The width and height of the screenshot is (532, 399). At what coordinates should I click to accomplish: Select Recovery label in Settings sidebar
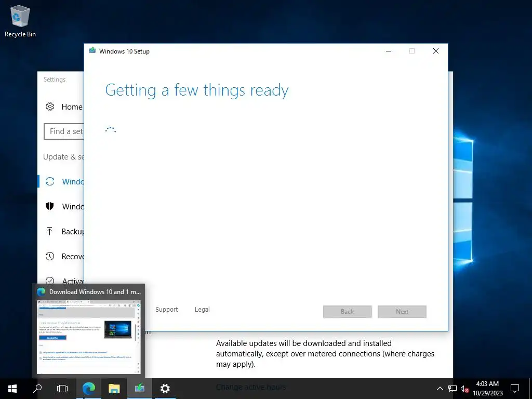73,257
